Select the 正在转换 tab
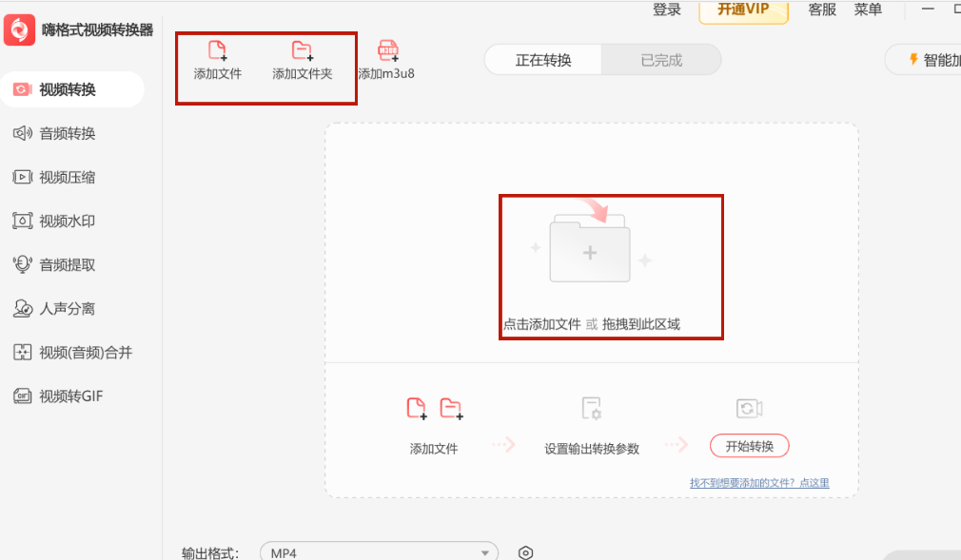The height and width of the screenshot is (560, 961). (x=542, y=59)
